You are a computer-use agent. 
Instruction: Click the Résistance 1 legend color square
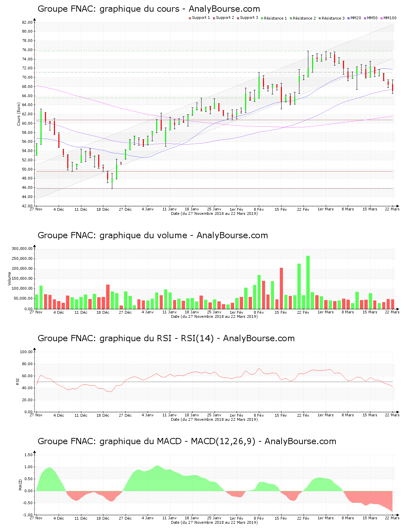262,18
